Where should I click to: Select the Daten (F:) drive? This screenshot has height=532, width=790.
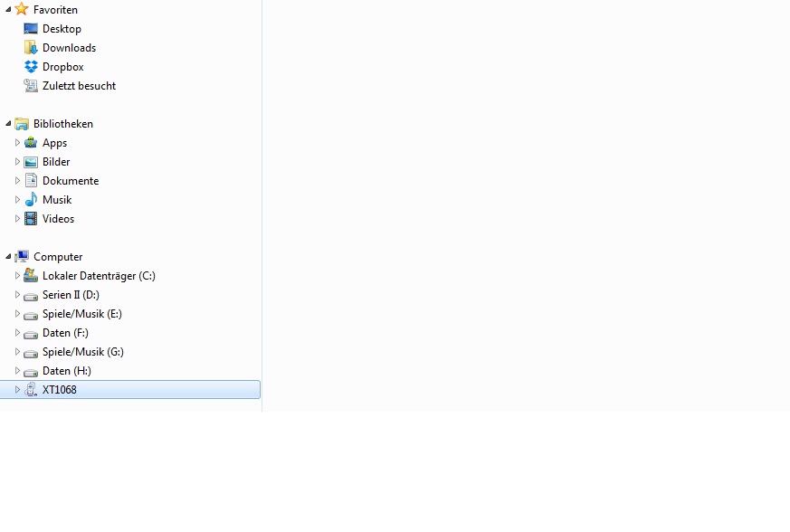tap(65, 333)
